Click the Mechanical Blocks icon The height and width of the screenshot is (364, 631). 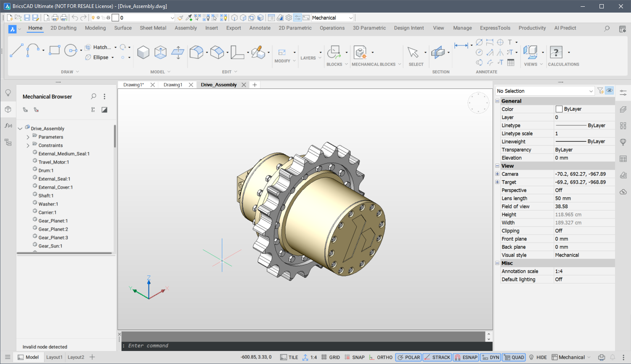click(x=360, y=52)
